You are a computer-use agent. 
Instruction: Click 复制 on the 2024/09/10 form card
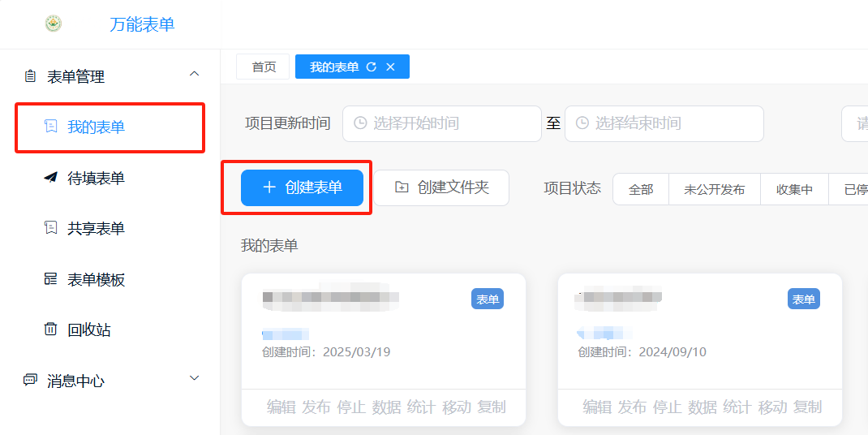point(808,407)
